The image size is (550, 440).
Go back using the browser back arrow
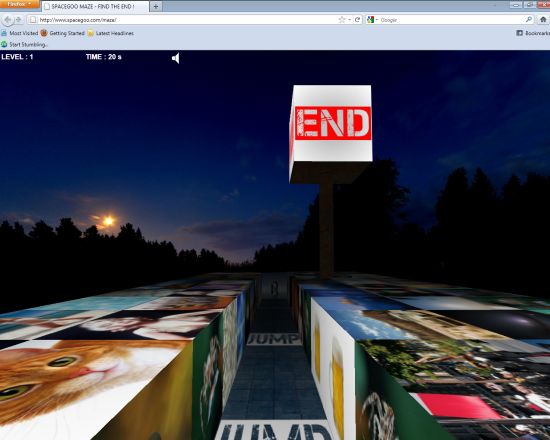pos(7,20)
